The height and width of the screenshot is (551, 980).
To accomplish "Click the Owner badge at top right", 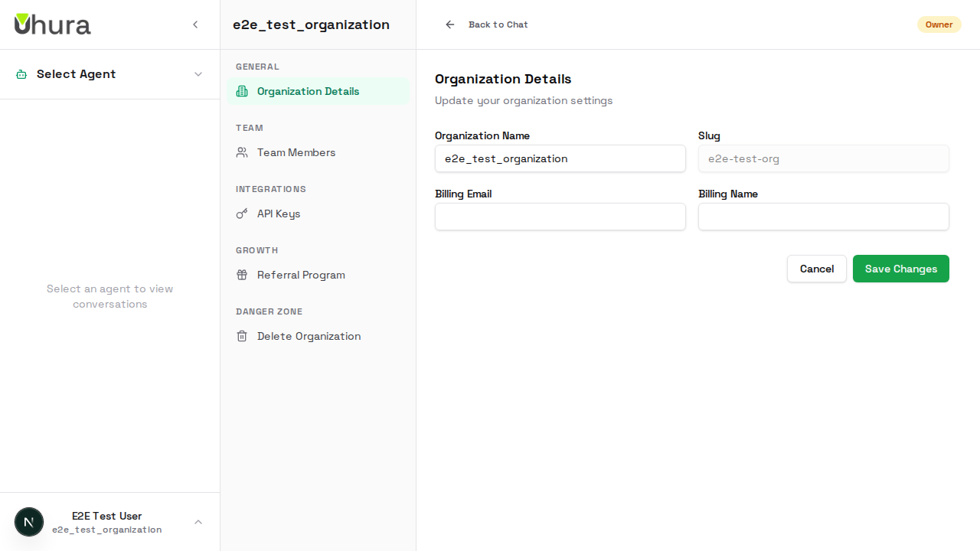I will pos(939,24).
